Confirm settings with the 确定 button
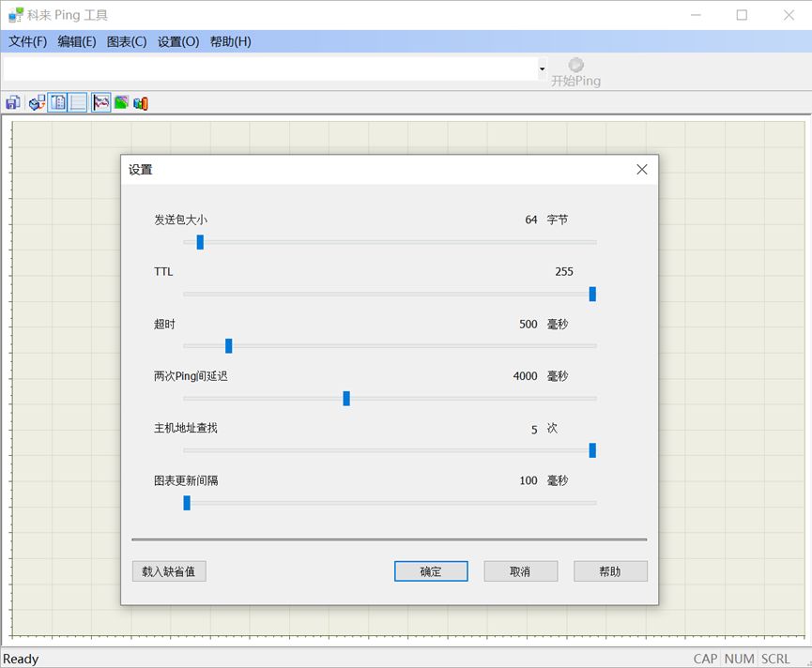This screenshot has height=668, width=812. (431, 571)
